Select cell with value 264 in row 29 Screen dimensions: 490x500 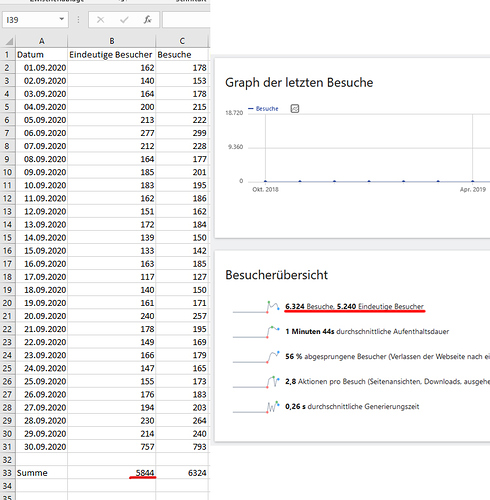coord(182,421)
